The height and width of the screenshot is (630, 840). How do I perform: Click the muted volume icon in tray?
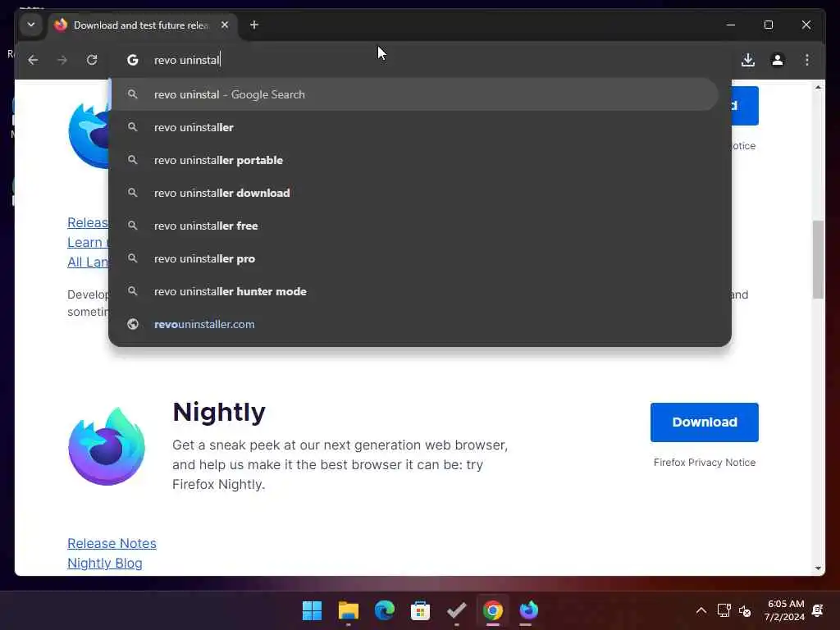coord(745,610)
